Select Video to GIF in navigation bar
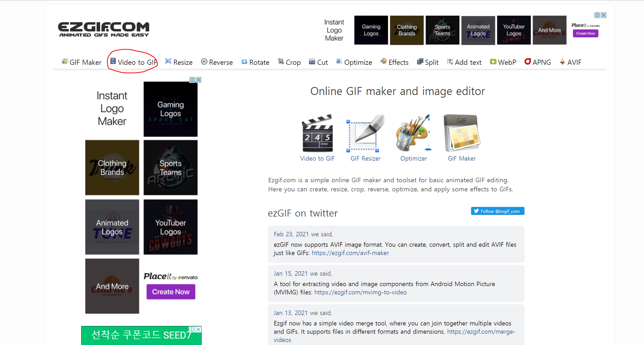This screenshot has width=644, height=345. [134, 62]
